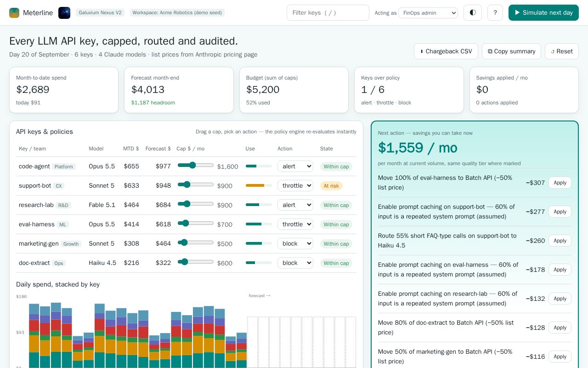The width and height of the screenshot is (588, 368).
Task: Apply the marketing-gen Batch API move
Action: 560,356
